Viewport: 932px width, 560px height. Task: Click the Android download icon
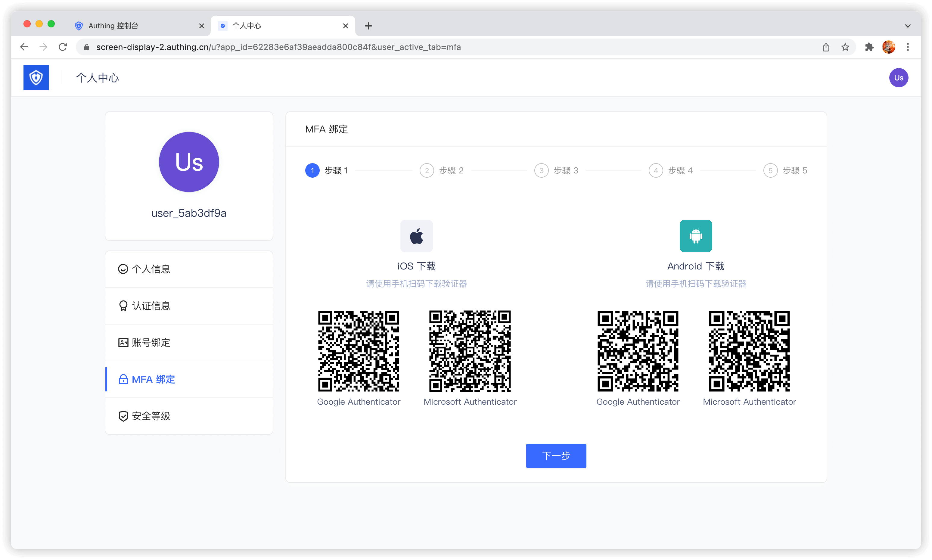[695, 236]
